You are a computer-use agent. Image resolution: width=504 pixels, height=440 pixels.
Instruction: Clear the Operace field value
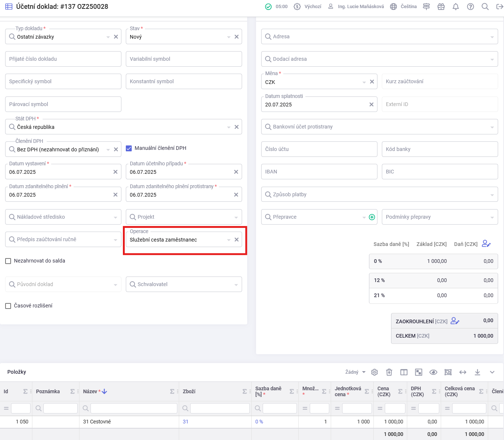(x=237, y=240)
